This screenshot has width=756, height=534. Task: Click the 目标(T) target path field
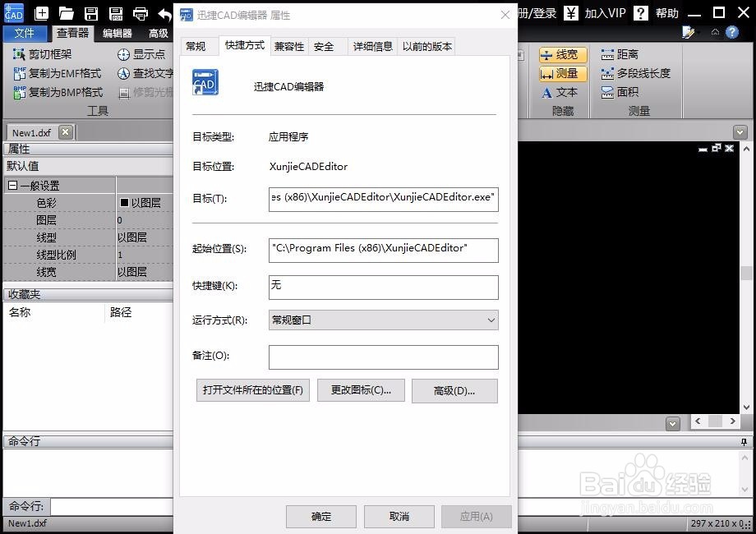click(x=383, y=199)
